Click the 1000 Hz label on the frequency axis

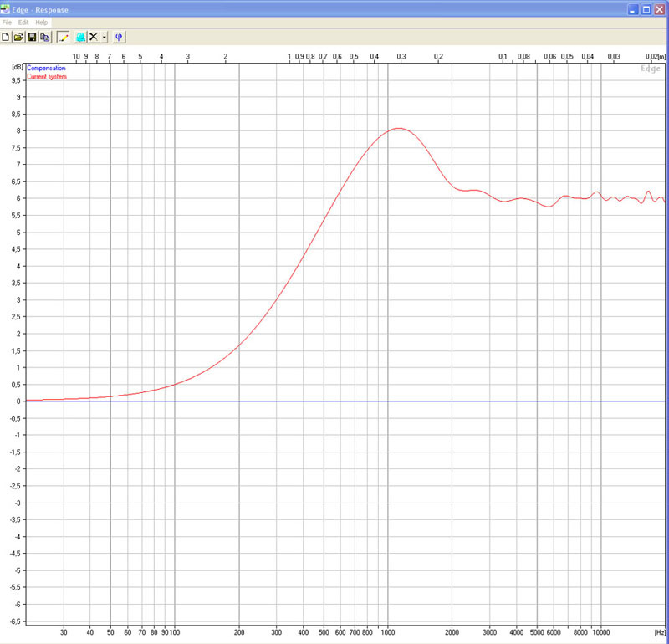387,632
